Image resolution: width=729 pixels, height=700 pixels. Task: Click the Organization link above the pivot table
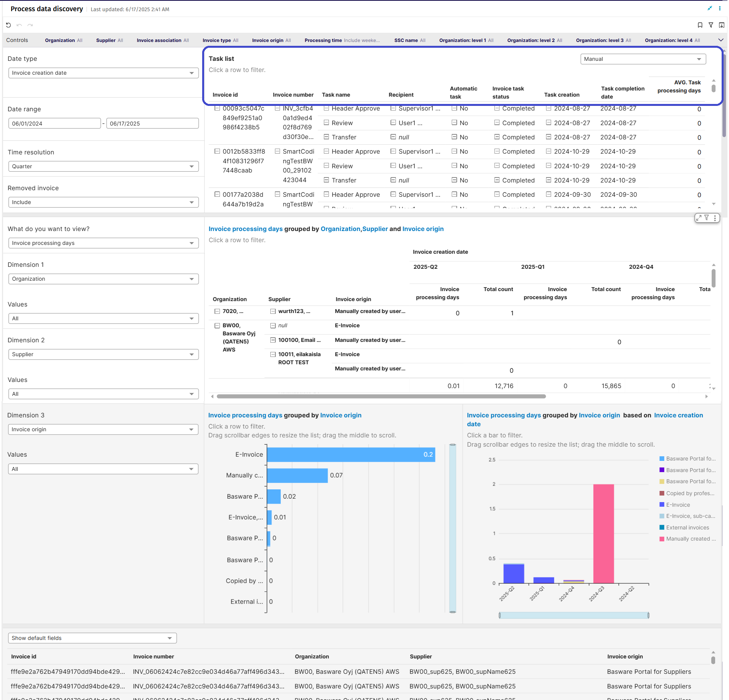340,229
